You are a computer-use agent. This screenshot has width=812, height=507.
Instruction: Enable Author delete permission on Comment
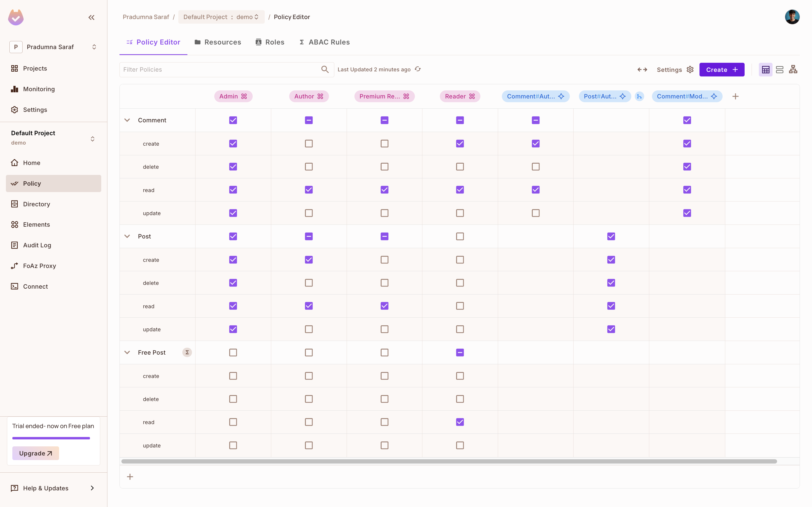point(309,167)
